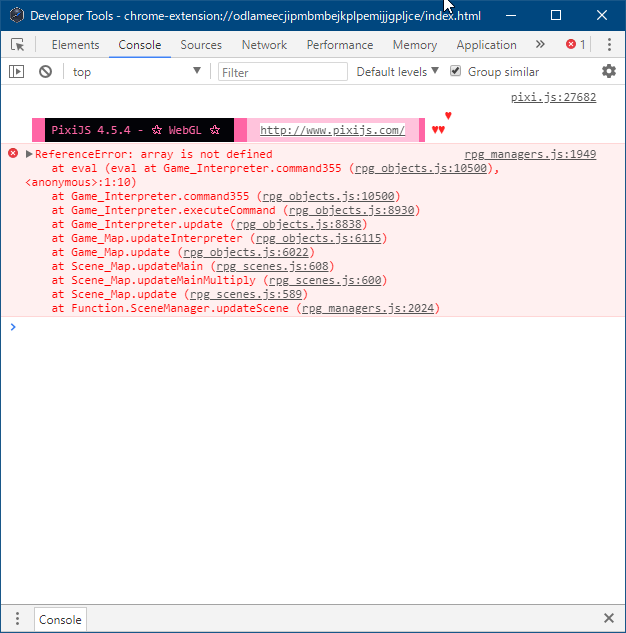Open the Sources tab
This screenshot has width=626, height=633.
[x=201, y=45]
